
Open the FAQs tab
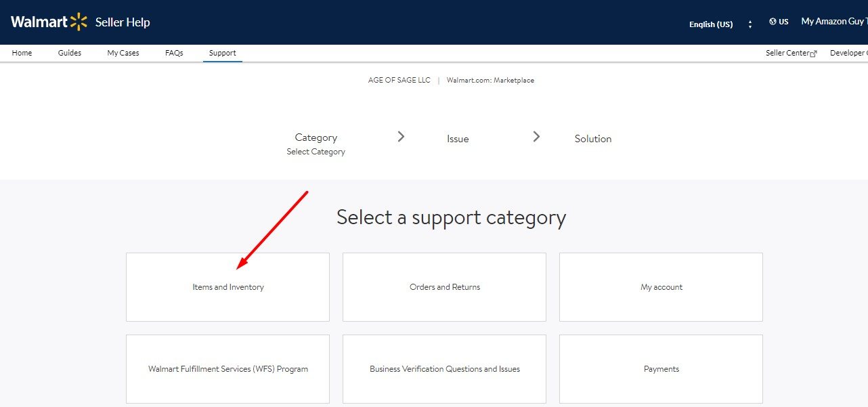[174, 53]
